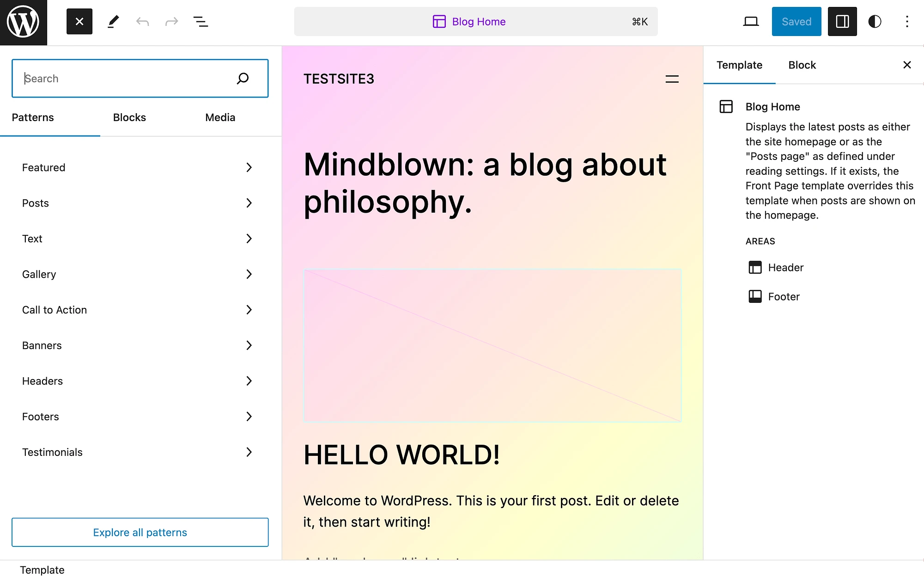Click the WordPress logo icon
Screen dimensions: 924x576
23,22
